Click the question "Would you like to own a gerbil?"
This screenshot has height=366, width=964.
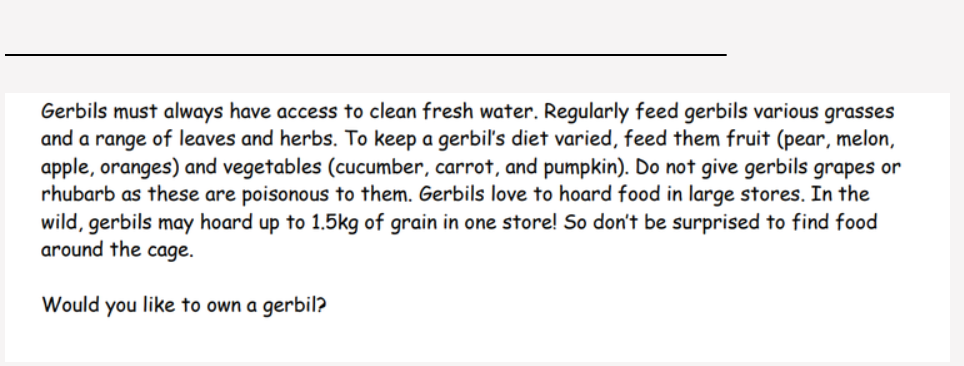click(184, 305)
